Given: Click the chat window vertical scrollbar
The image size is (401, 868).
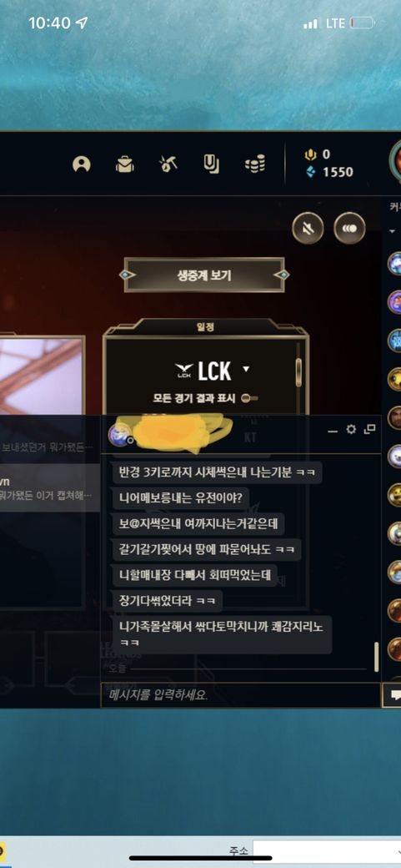Looking at the screenshot, I should [x=377, y=657].
